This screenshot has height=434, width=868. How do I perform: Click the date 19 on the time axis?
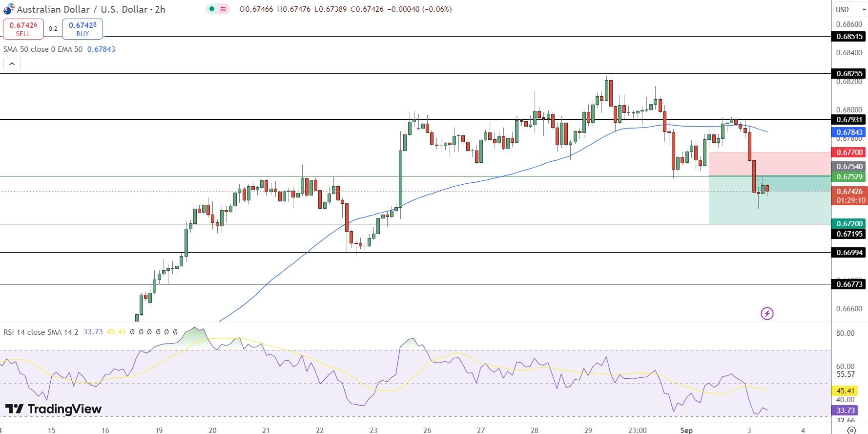(x=159, y=430)
